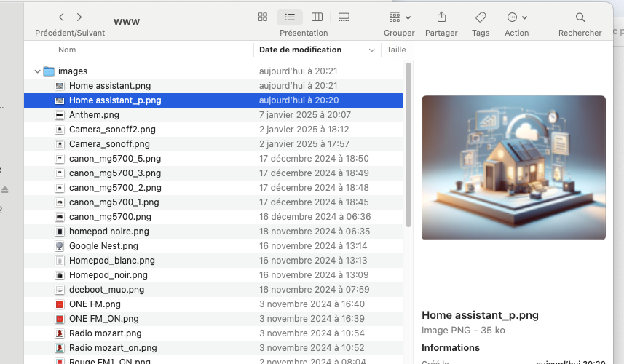Open the Partager share menu

[x=441, y=17]
